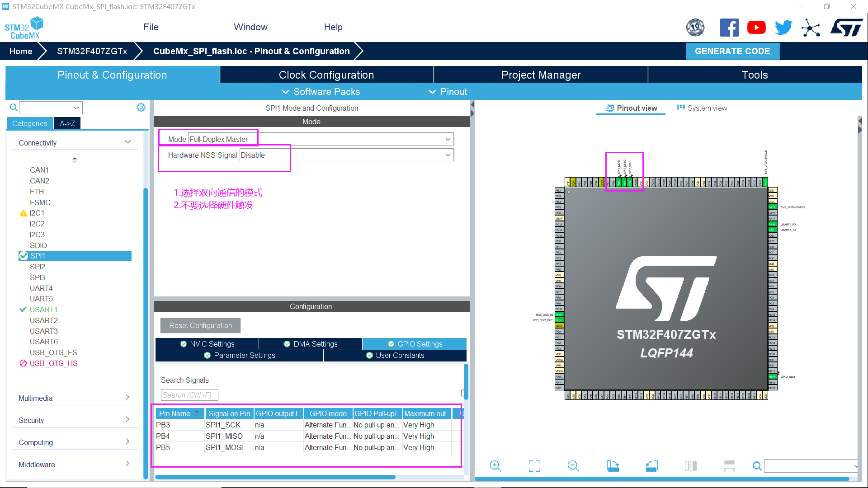The height and width of the screenshot is (488, 868).
Task: Open the ST Community network icon
Action: [811, 28]
